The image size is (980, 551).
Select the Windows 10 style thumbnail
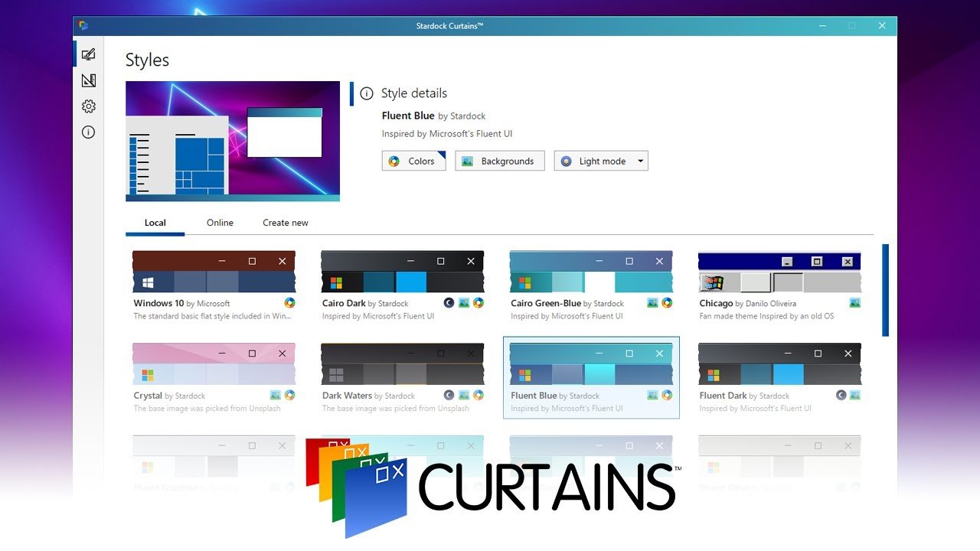click(214, 272)
